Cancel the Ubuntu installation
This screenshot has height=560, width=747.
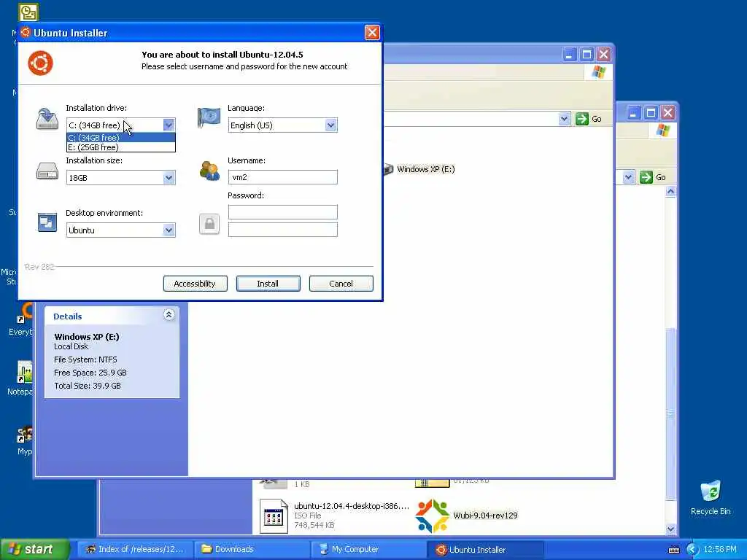tap(341, 284)
